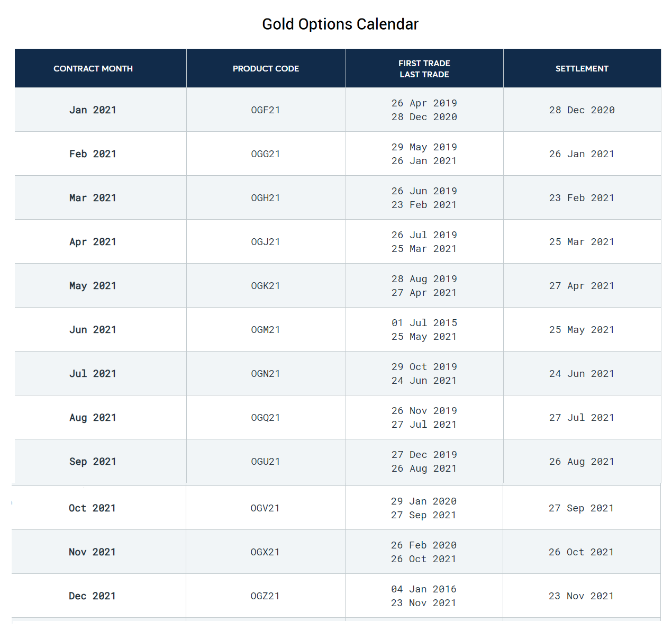Image resolution: width=672 pixels, height=630 pixels.
Task: Select the Feb 2021 contract month
Action: click(93, 154)
